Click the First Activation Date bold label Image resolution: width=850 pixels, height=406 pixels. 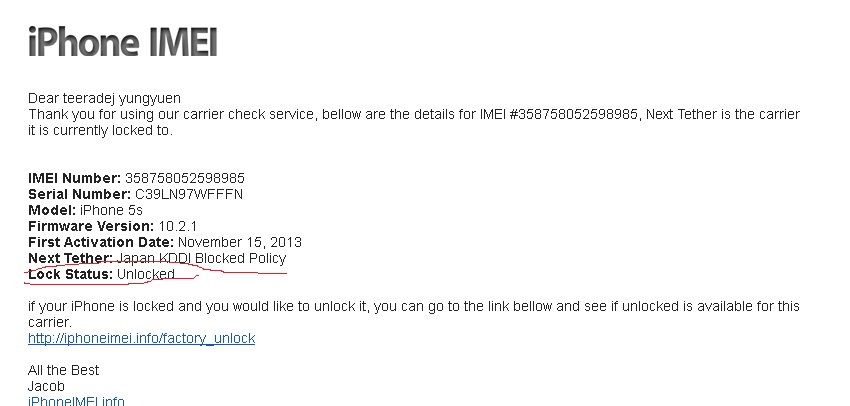tap(101, 242)
